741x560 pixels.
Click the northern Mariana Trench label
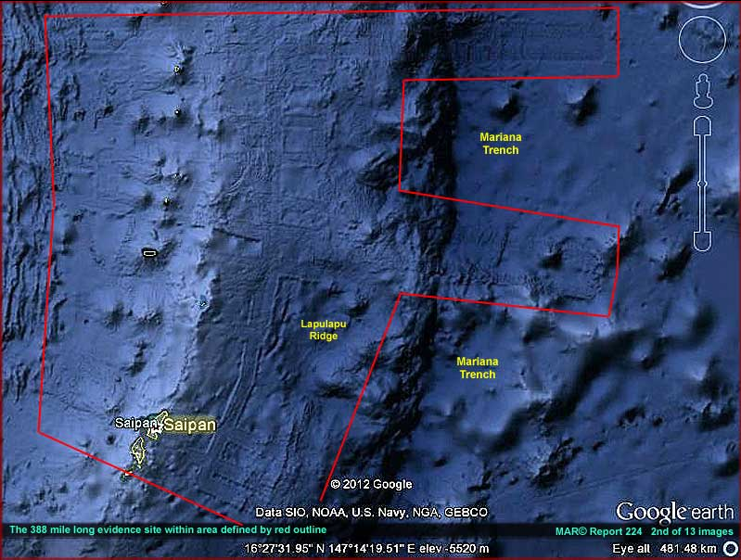coord(500,143)
